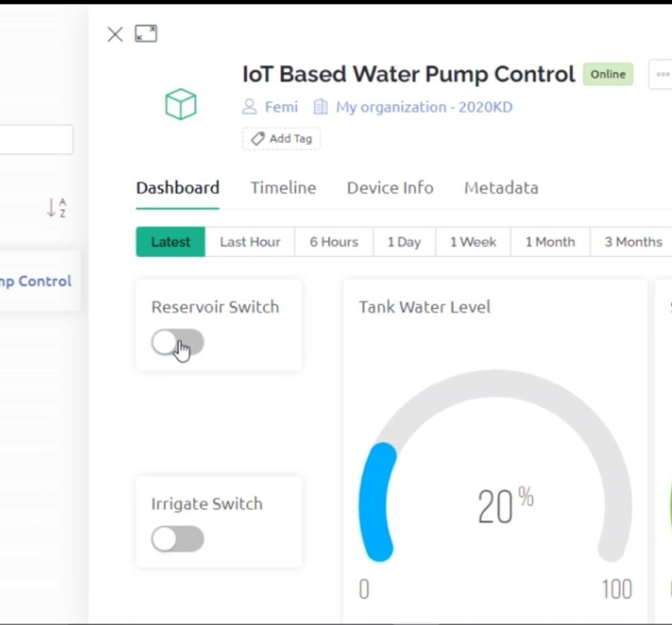The height and width of the screenshot is (625, 672).
Task: Click the Add Tag button
Action: (x=281, y=138)
